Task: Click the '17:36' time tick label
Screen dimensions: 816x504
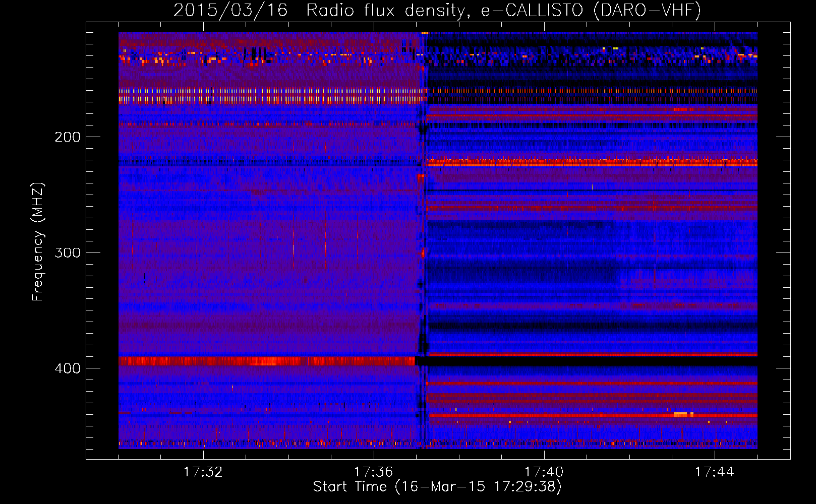Action: pyautogui.click(x=374, y=472)
